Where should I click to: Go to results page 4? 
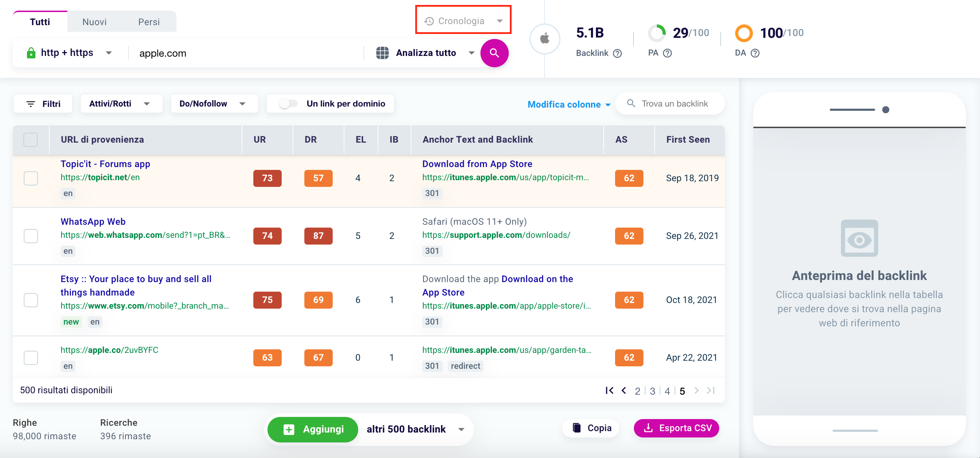point(667,391)
